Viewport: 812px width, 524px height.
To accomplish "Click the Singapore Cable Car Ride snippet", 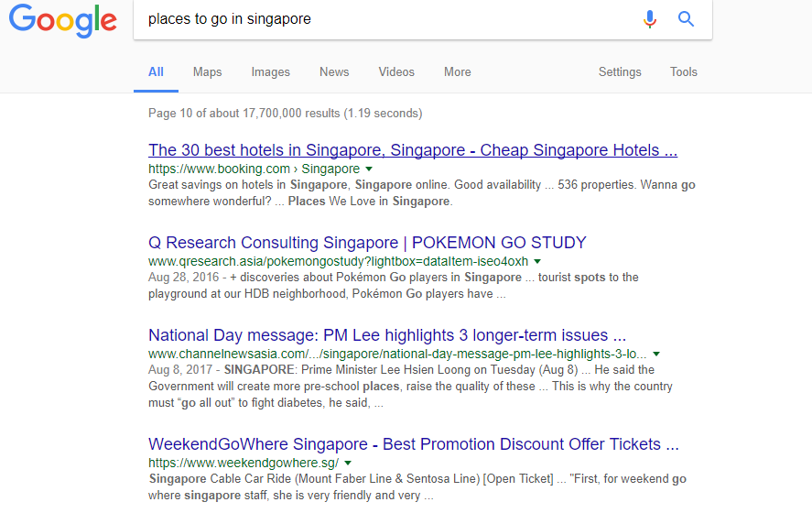I will point(417,486).
